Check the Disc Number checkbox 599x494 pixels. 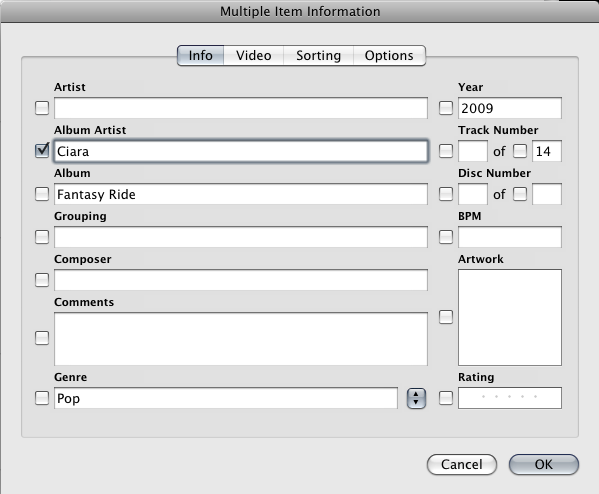point(446,194)
